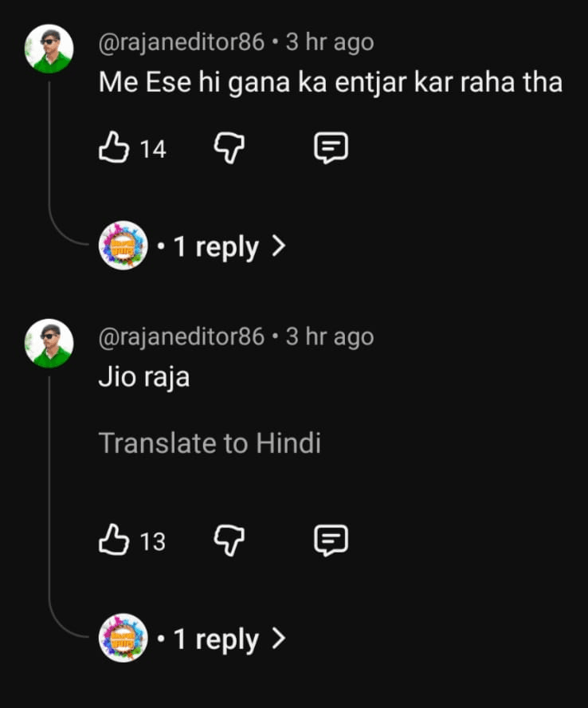Open @rajaneditor86 username above "Me Ese hi gana"
588x708 pixels.
click(x=181, y=42)
